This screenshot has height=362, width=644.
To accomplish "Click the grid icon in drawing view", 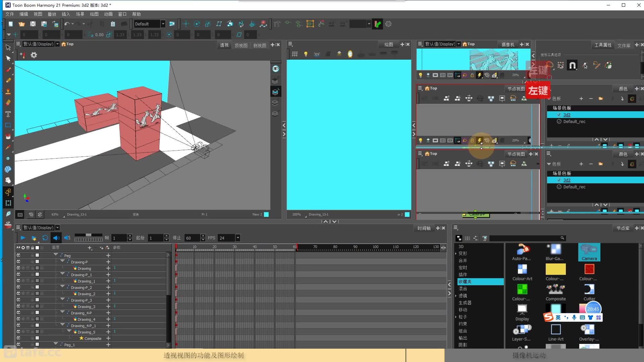I will pyautogui.click(x=295, y=54).
